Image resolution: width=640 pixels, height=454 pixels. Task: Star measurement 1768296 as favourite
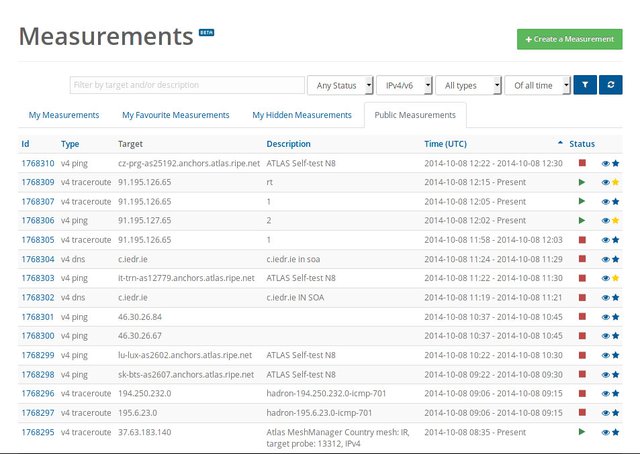tap(616, 394)
